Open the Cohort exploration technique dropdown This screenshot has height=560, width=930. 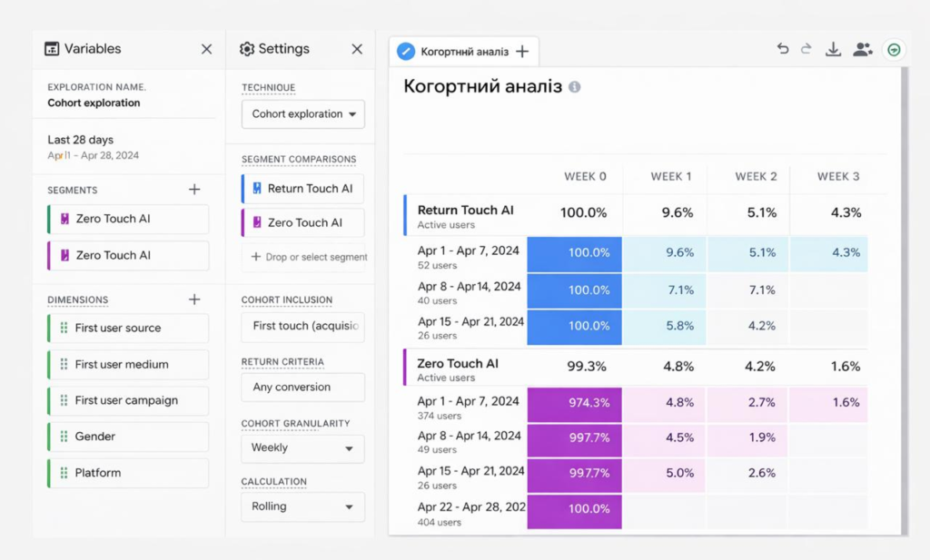[x=302, y=114]
